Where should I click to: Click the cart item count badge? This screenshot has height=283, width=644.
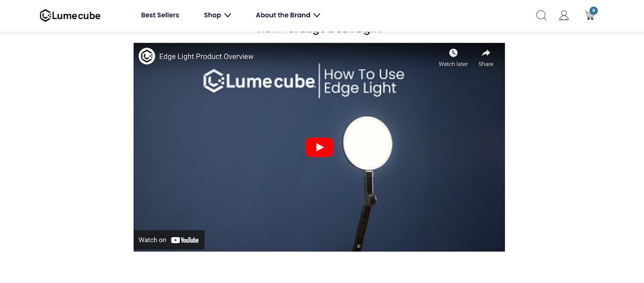594,10
